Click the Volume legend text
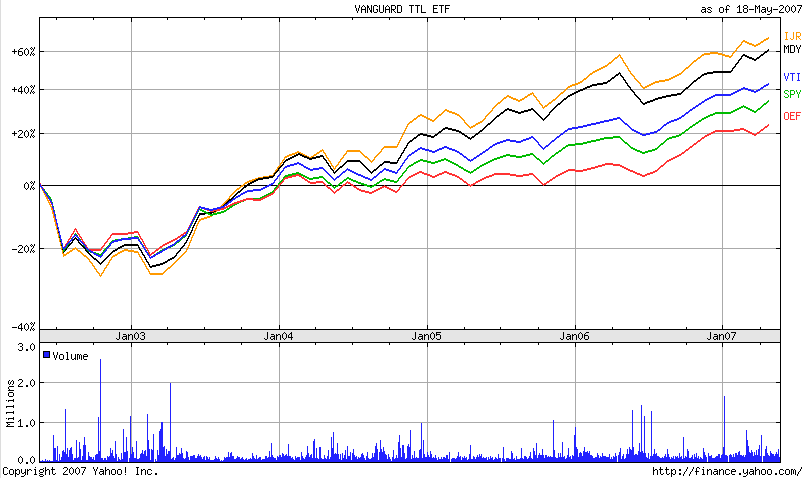The image size is (805, 478). pos(70,356)
